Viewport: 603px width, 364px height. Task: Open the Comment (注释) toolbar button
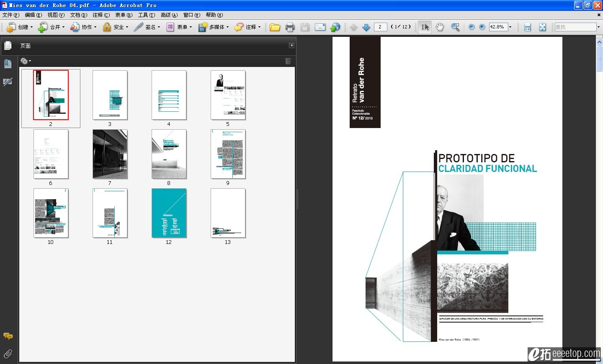pyautogui.click(x=247, y=27)
